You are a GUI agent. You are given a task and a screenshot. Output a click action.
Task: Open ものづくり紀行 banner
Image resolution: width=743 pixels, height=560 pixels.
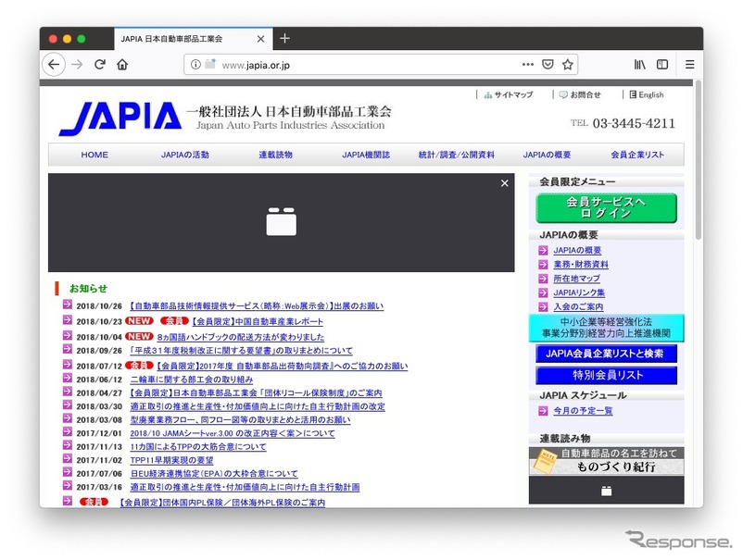(607, 461)
